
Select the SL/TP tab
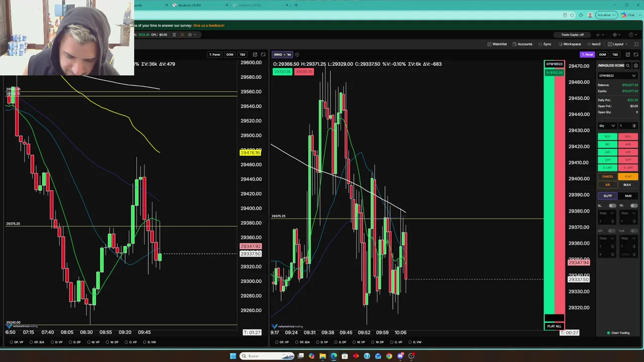pyautogui.click(x=608, y=196)
